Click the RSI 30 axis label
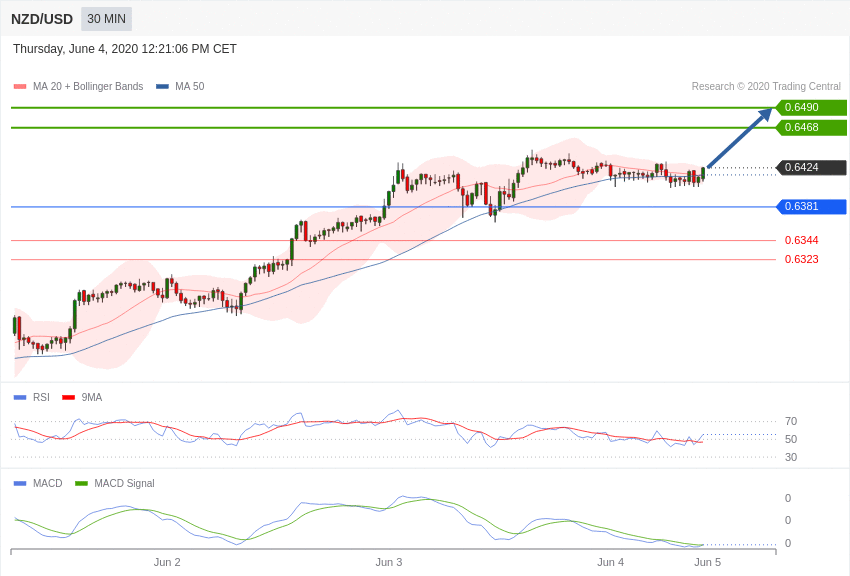850x576 pixels. tap(791, 457)
